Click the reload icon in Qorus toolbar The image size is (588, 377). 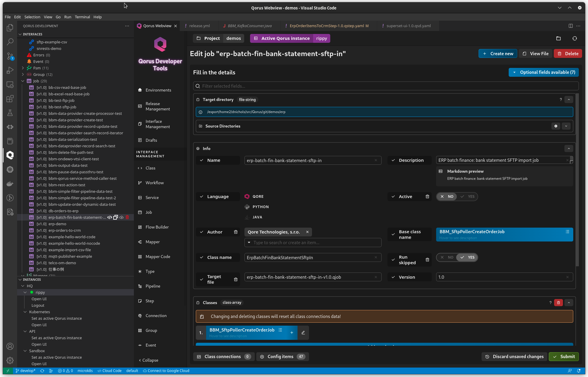pyautogui.click(x=574, y=38)
